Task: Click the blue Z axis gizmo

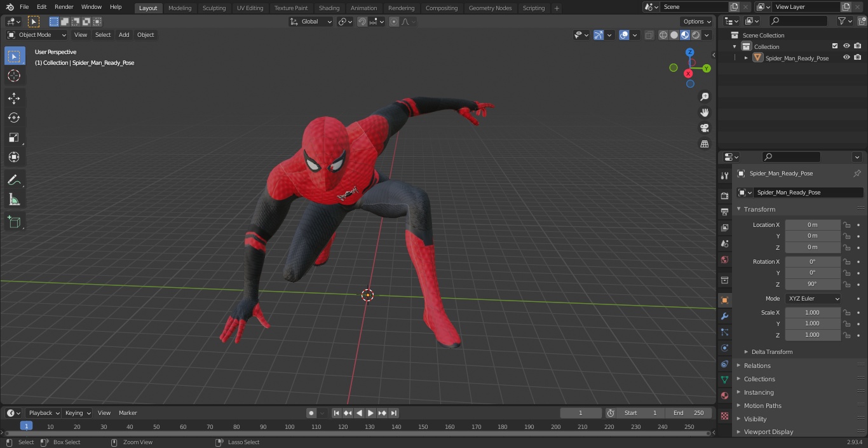Action: pyautogui.click(x=689, y=52)
